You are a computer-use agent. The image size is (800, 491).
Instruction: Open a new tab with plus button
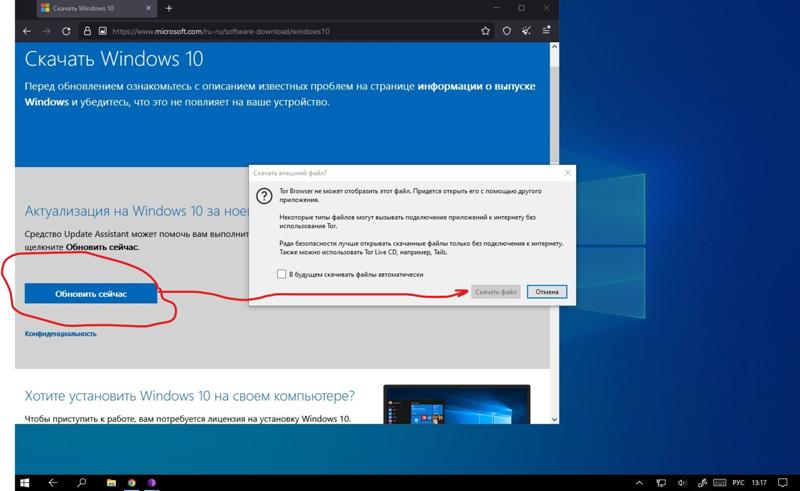point(169,8)
